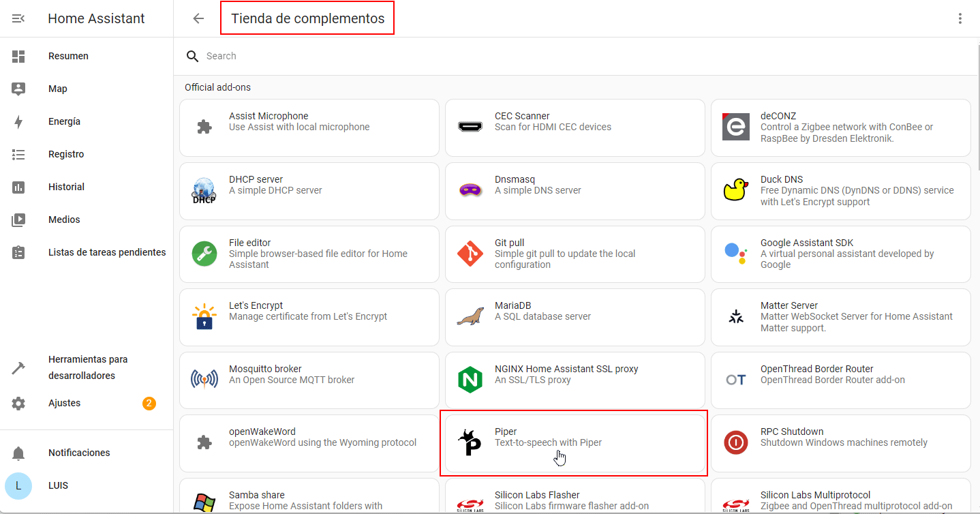Open Ajustes with notification badge

coord(64,403)
